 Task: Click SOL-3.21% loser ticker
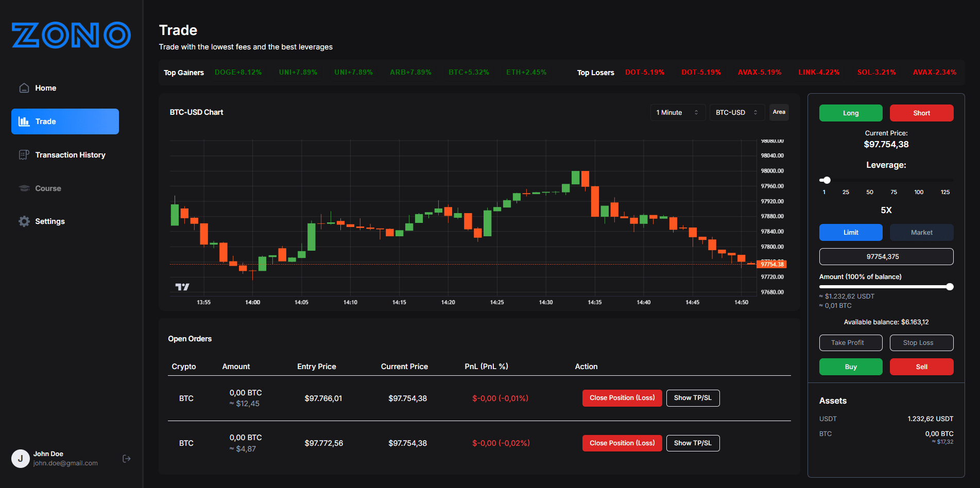pyautogui.click(x=876, y=73)
